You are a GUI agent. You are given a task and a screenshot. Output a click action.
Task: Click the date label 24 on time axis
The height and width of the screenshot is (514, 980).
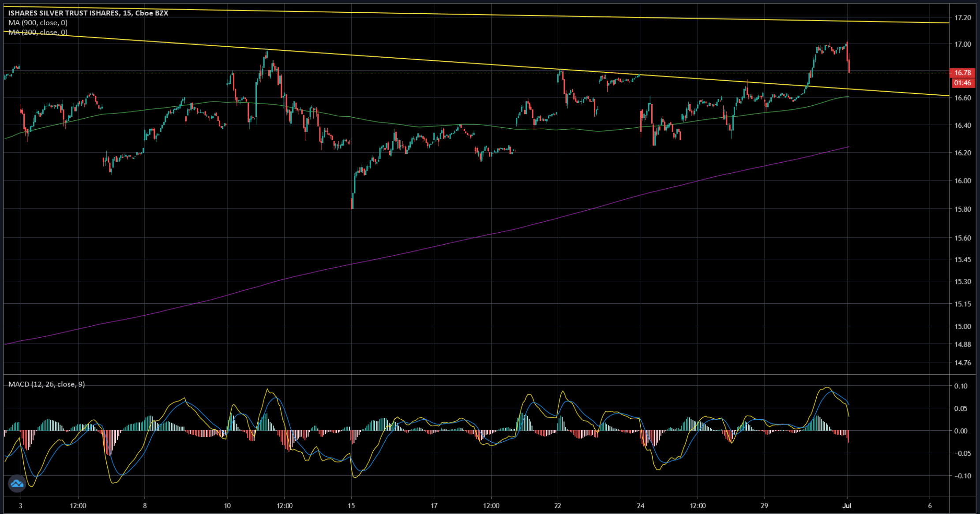(x=641, y=506)
